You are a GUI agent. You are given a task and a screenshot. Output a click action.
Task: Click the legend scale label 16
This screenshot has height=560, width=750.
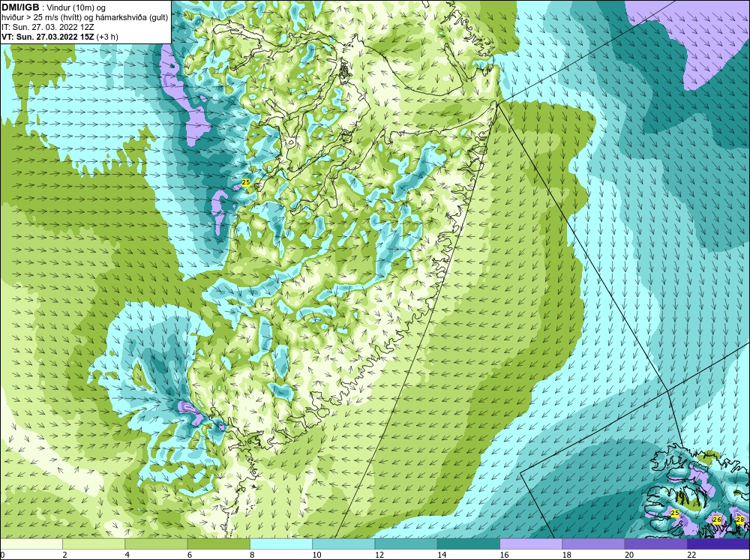click(504, 555)
